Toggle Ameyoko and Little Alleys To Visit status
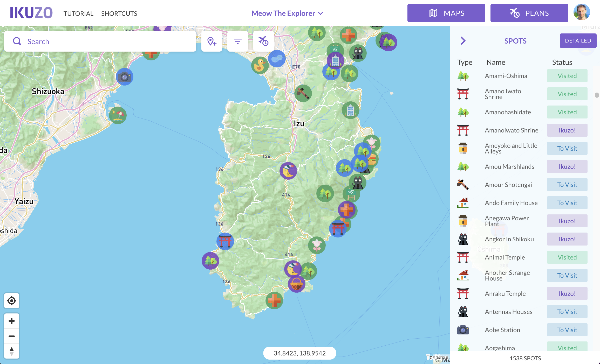Viewport: 600px width, 364px height. click(x=567, y=149)
